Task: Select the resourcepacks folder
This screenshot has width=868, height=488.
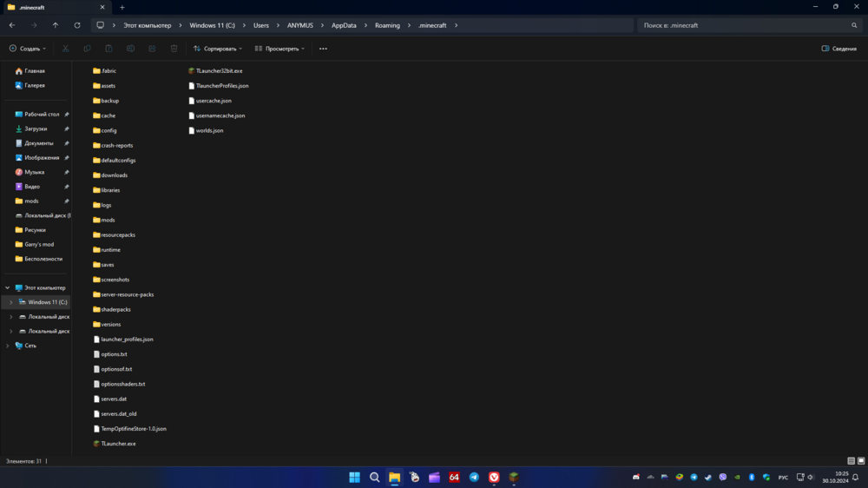Action: (114, 234)
